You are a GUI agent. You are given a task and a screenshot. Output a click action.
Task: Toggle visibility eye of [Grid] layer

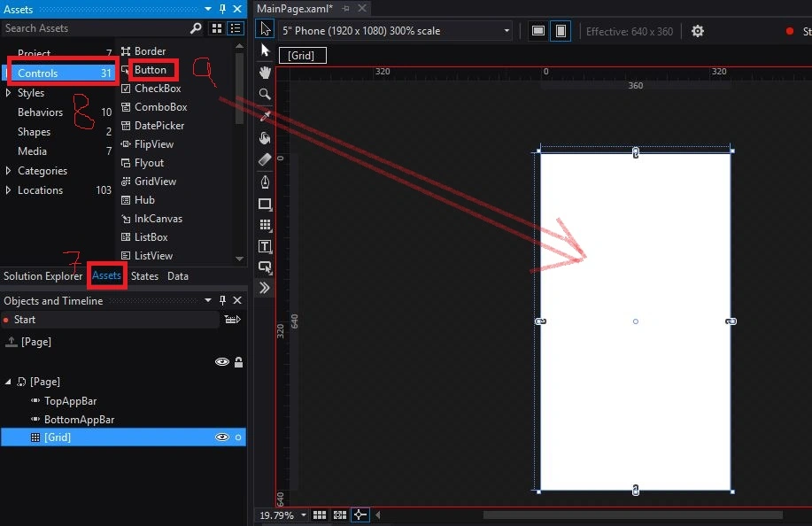tap(222, 437)
